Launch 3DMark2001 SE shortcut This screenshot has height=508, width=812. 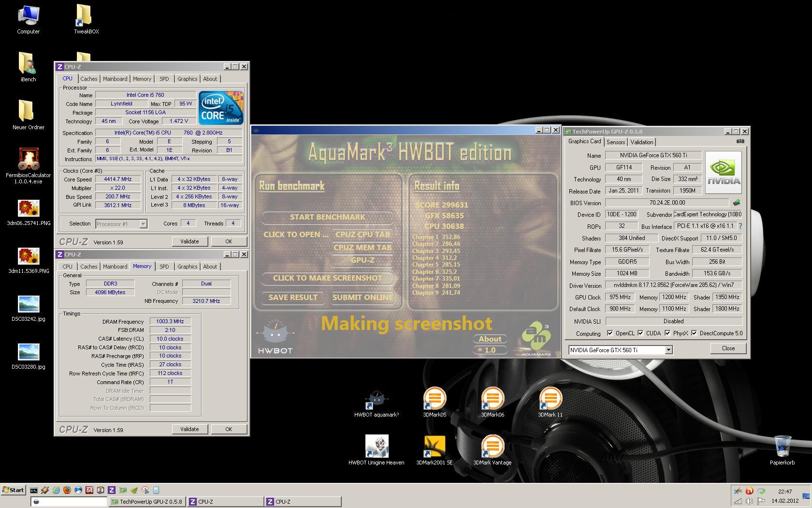(435, 450)
